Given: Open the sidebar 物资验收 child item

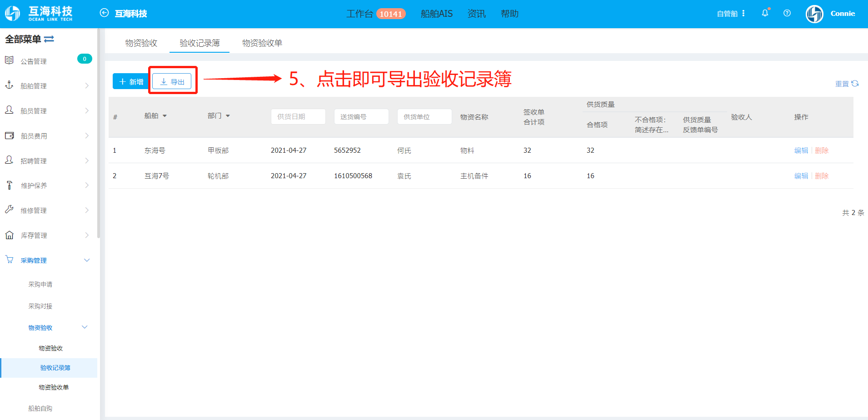Looking at the screenshot, I should tap(51, 348).
